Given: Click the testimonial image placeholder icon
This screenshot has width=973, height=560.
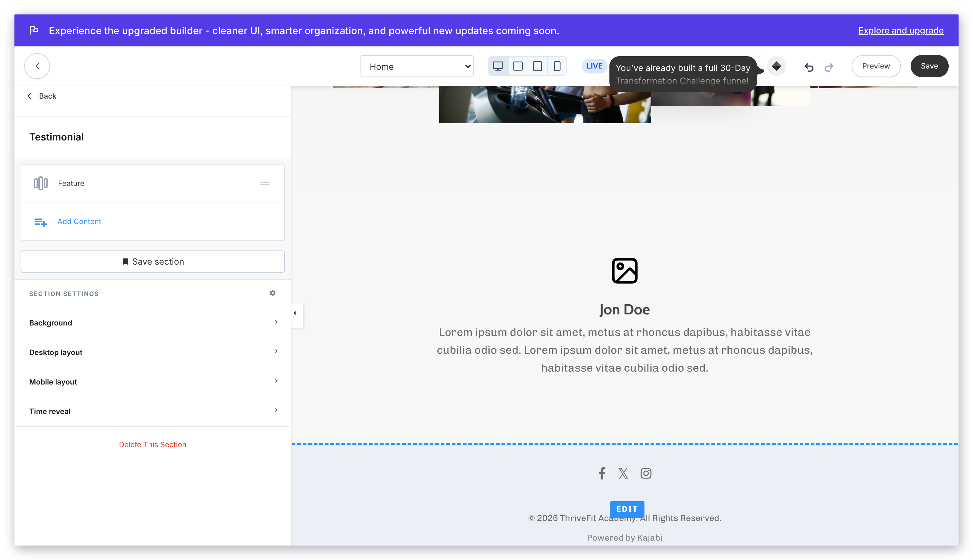Looking at the screenshot, I should pyautogui.click(x=624, y=271).
